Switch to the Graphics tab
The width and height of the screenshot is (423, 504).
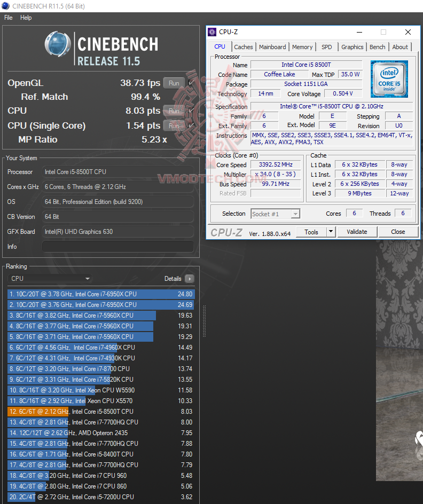[x=352, y=47]
